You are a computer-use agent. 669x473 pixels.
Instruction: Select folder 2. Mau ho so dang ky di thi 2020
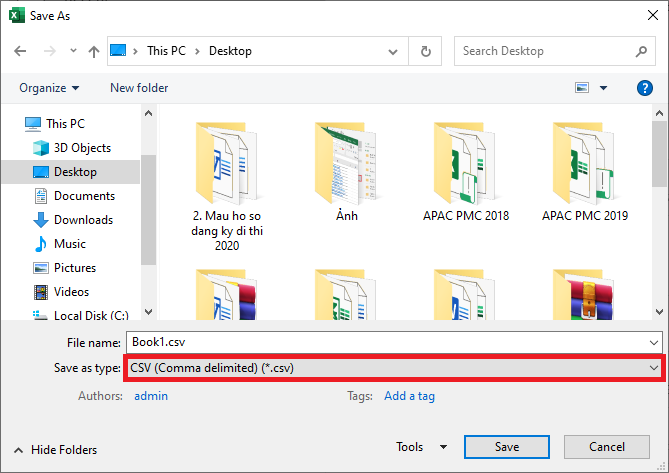(227, 187)
